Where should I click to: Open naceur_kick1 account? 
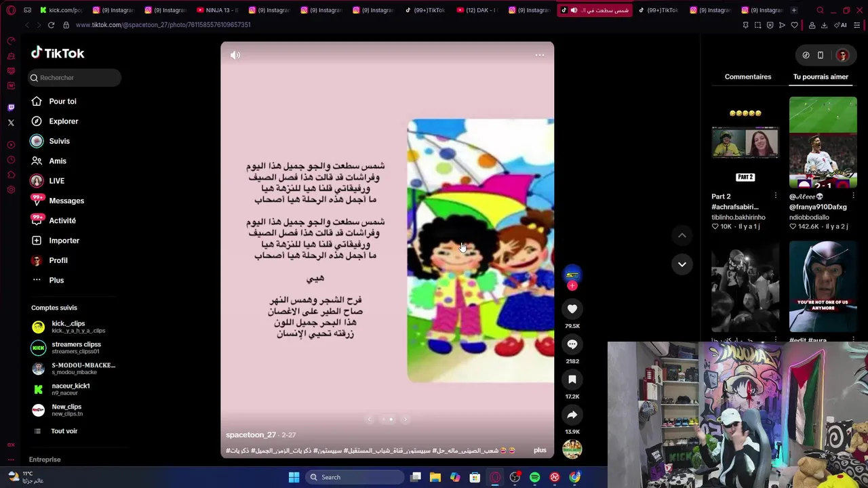tap(75, 389)
